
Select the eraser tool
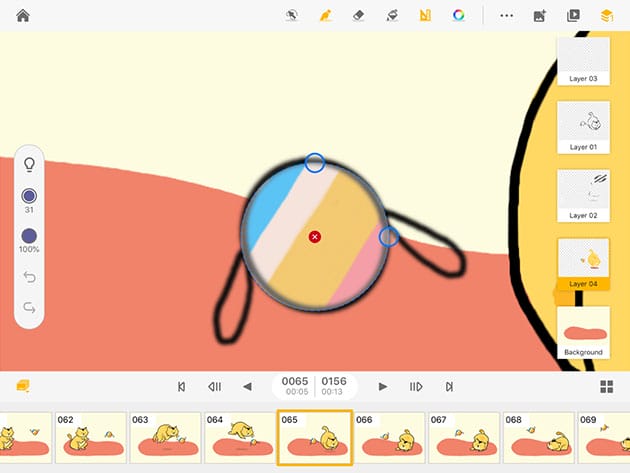[x=358, y=15]
